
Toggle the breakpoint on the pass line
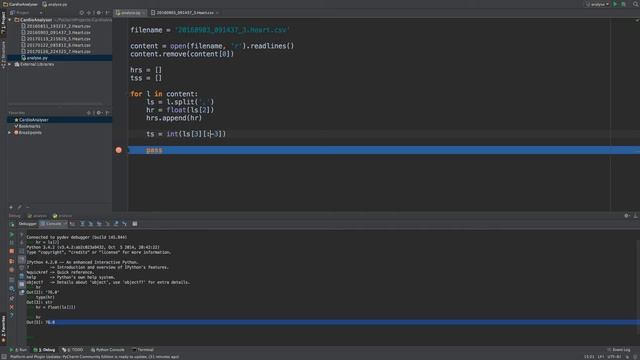pos(118,150)
